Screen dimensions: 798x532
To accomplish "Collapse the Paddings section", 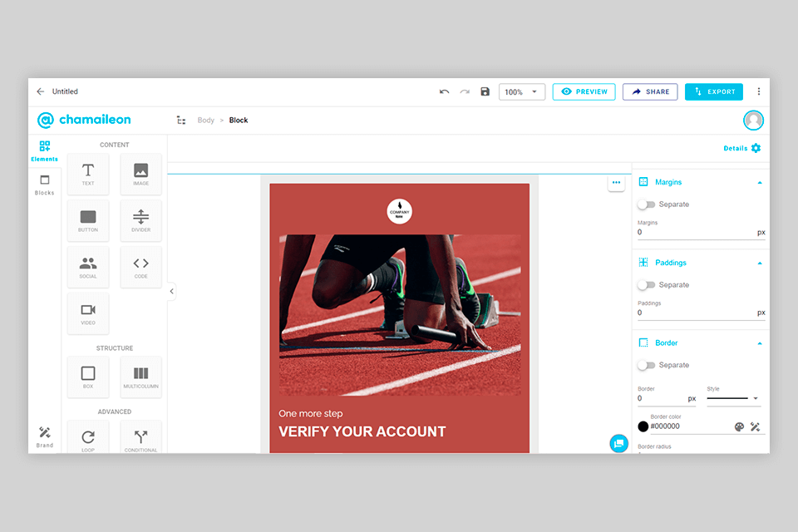I will tap(759, 264).
